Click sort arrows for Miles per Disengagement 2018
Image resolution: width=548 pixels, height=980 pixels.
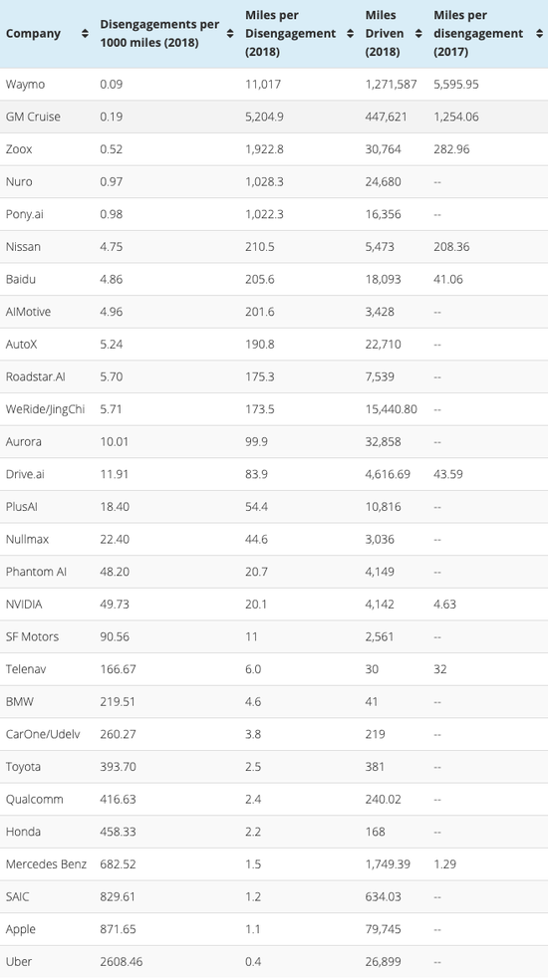[351, 34]
